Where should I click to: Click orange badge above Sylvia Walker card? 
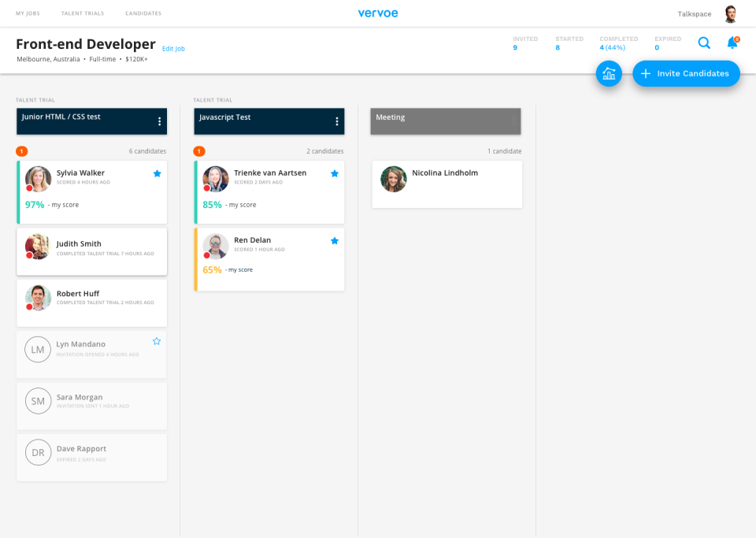pos(22,151)
